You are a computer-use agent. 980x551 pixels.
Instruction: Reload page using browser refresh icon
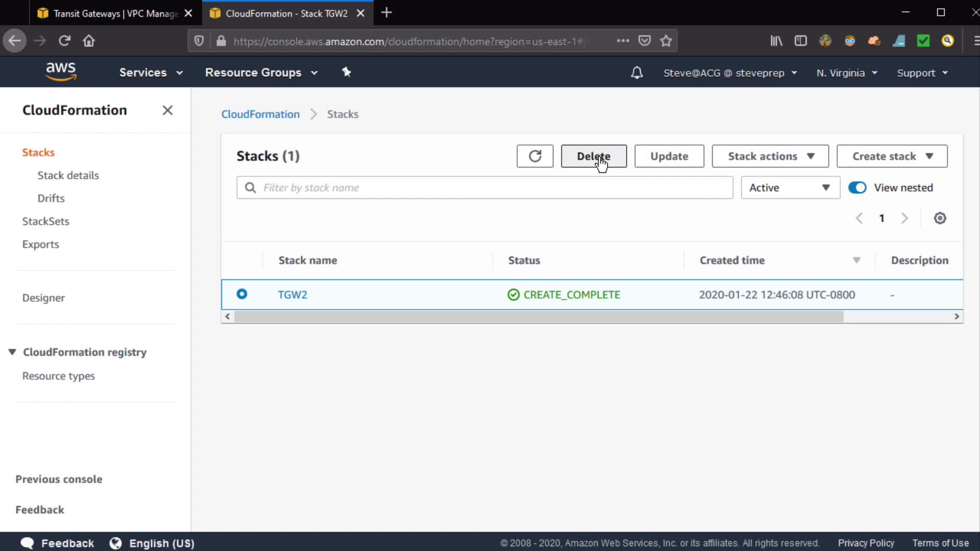[x=64, y=41]
